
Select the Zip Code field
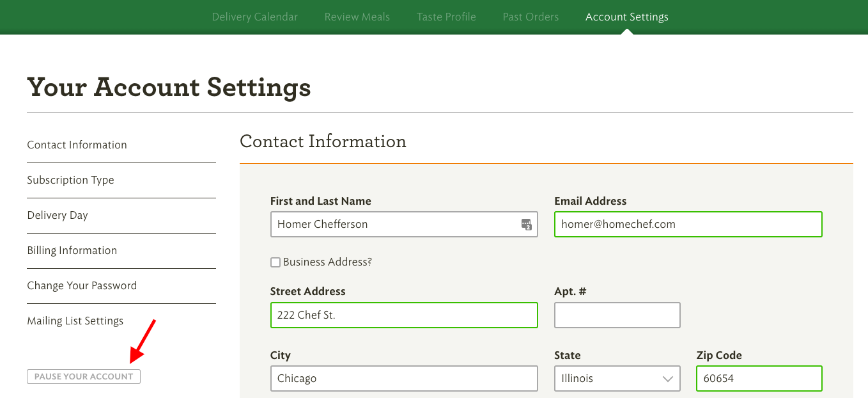pos(759,378)
